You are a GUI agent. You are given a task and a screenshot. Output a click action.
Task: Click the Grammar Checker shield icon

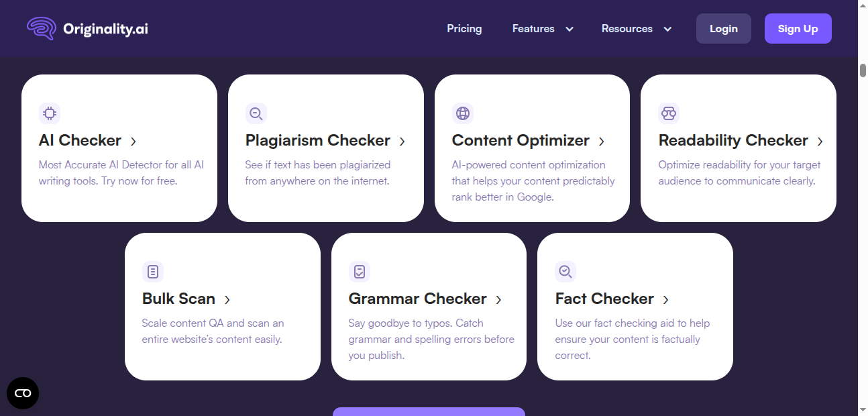pos(360,272)
